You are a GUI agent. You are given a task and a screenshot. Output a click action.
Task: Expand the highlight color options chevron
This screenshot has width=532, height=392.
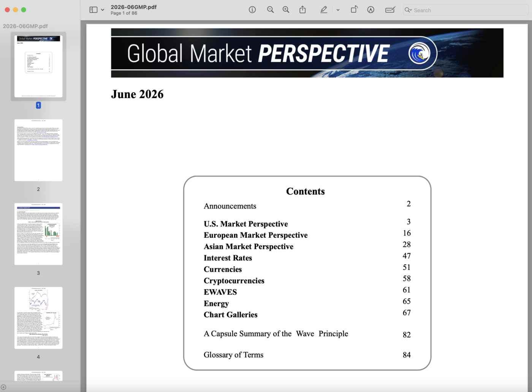pos(338,10)
